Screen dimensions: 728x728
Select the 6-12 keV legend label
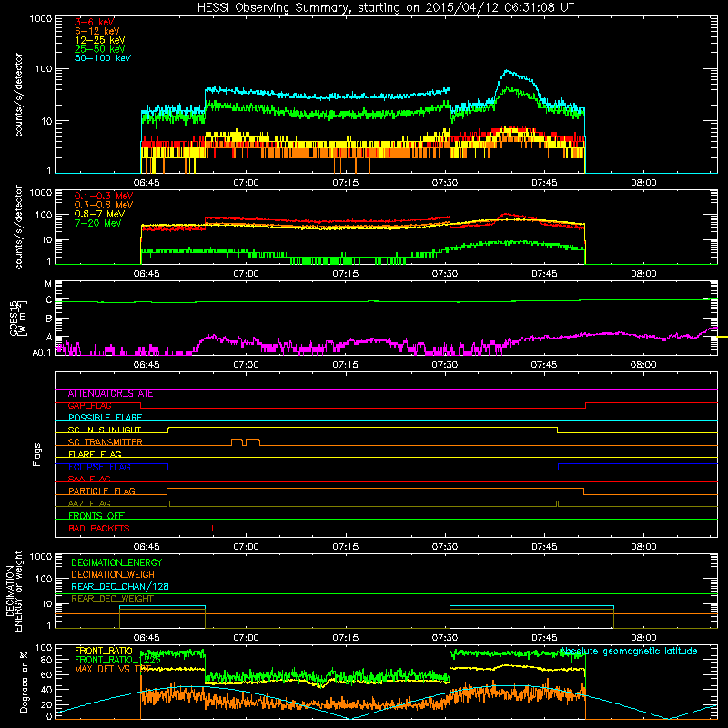[97, 31]
